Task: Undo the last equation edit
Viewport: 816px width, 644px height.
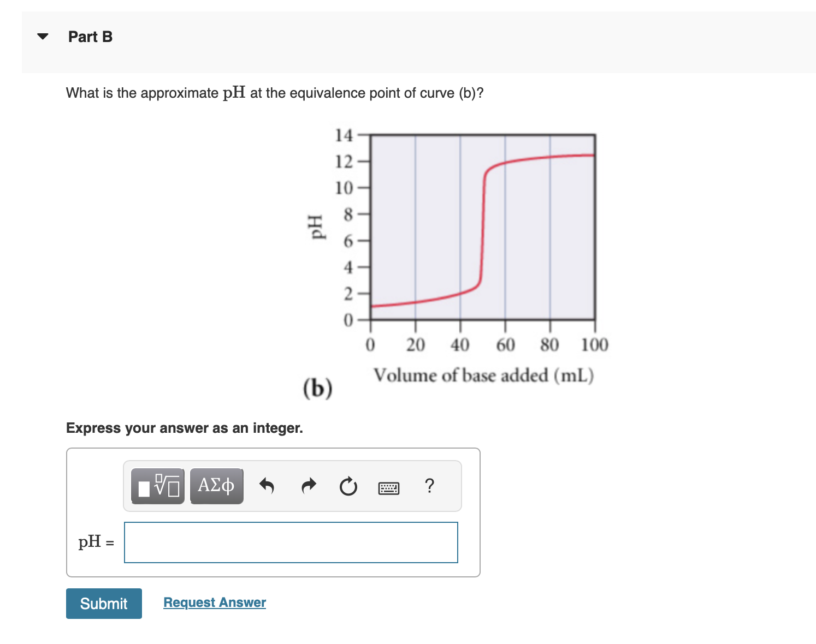Action: coord(267,486)
